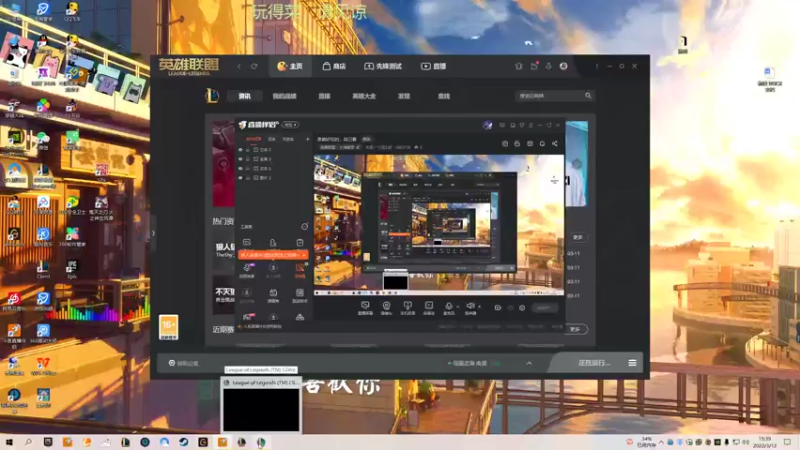Toggle visibility eye of the fourth source layer
Screen dimensions: 800x450
(x=240, y=178)
